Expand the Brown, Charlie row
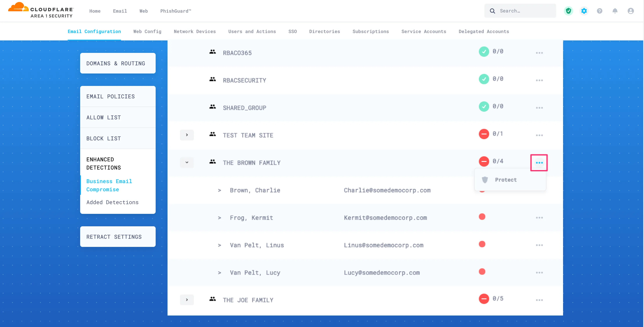The width and height of the screenshot is (644, 327). (220, 190)
